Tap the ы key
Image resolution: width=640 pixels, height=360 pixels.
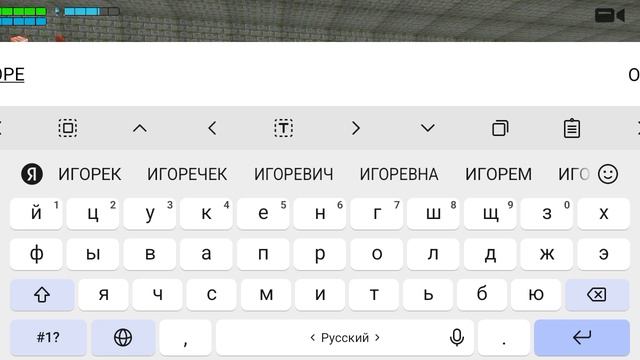click(x=93, y=254)
